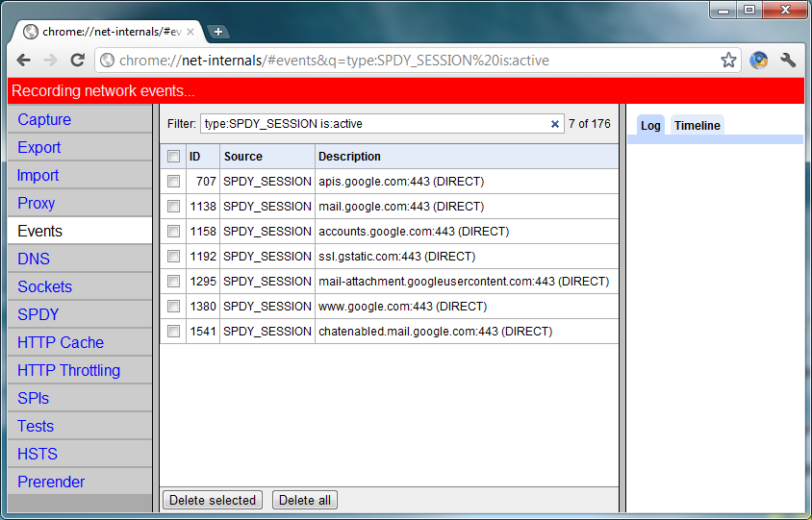Switch to the Export tab
Screen dimensions: 812x520
80,147
